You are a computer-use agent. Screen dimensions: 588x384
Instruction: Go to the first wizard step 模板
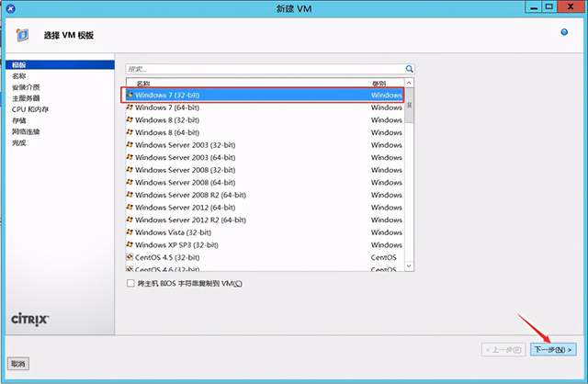pyautogui.click(x=60, y=65)
